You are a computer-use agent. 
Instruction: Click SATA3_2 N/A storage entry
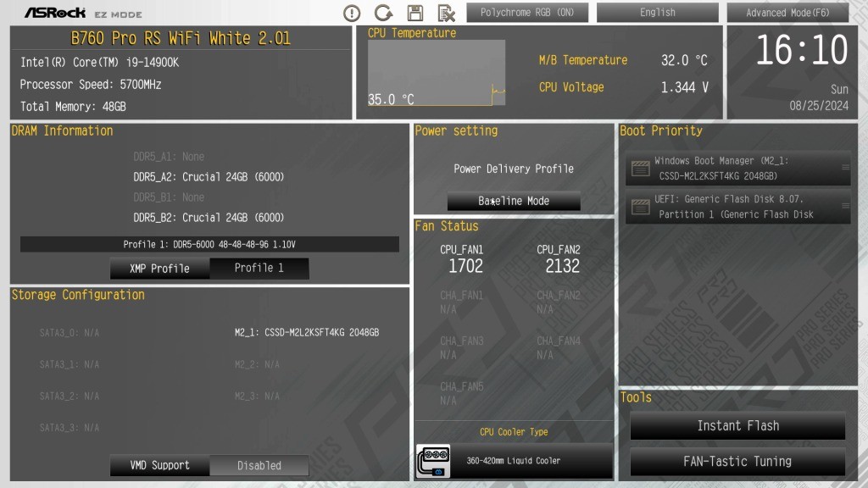click(x=70, y=396)
